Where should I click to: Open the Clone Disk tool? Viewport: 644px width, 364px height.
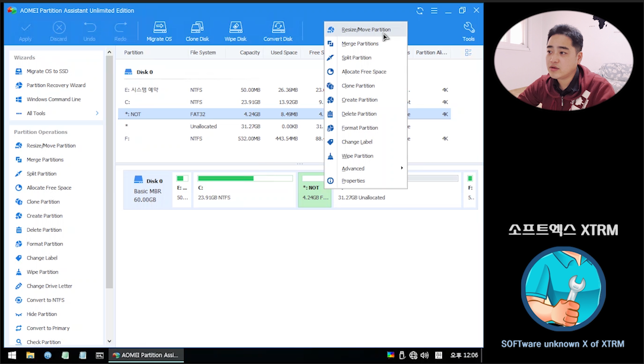click(197, 31)
